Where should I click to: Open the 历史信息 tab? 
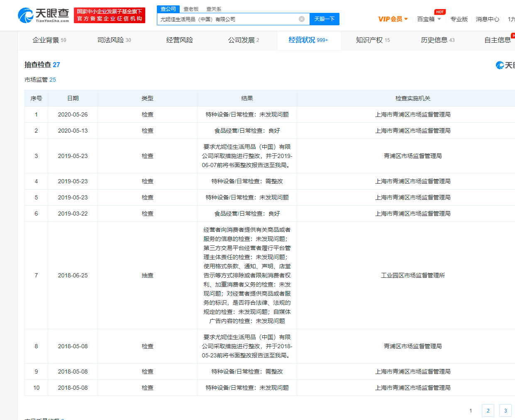(x=438, y=40)
